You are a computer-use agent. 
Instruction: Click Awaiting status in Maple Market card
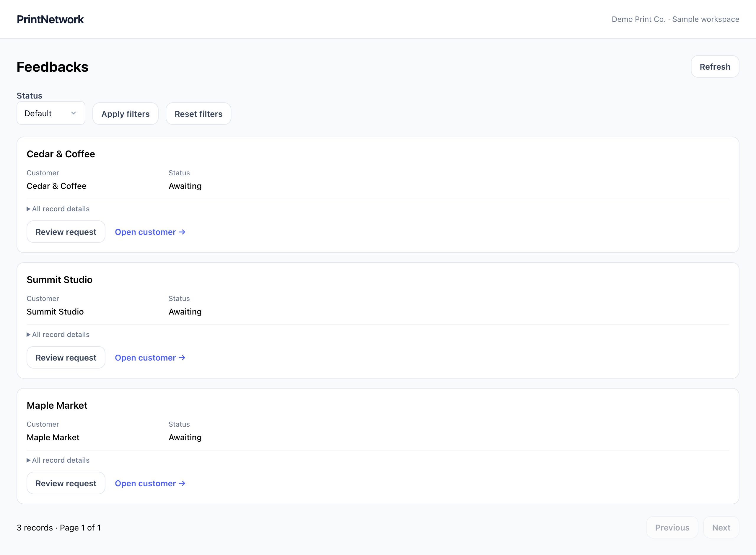point(185,437)
